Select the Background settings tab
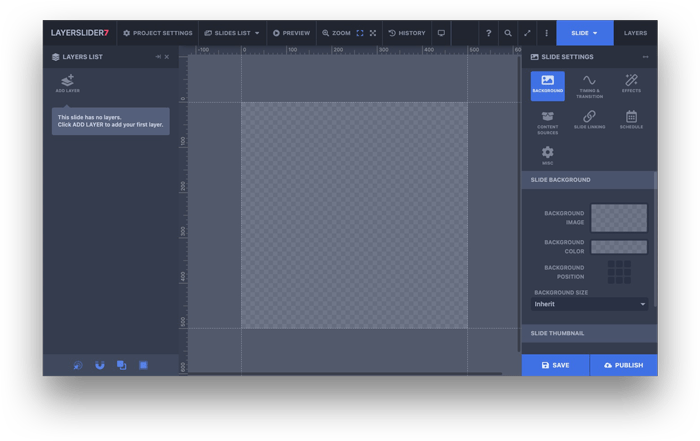Screen dimensions: 700x441 547,86
